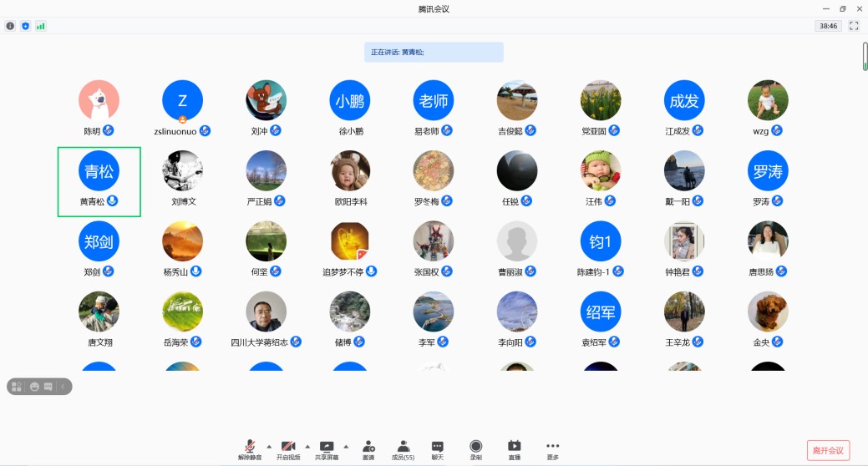Open the 成员(55) members list

pos(403,449)
